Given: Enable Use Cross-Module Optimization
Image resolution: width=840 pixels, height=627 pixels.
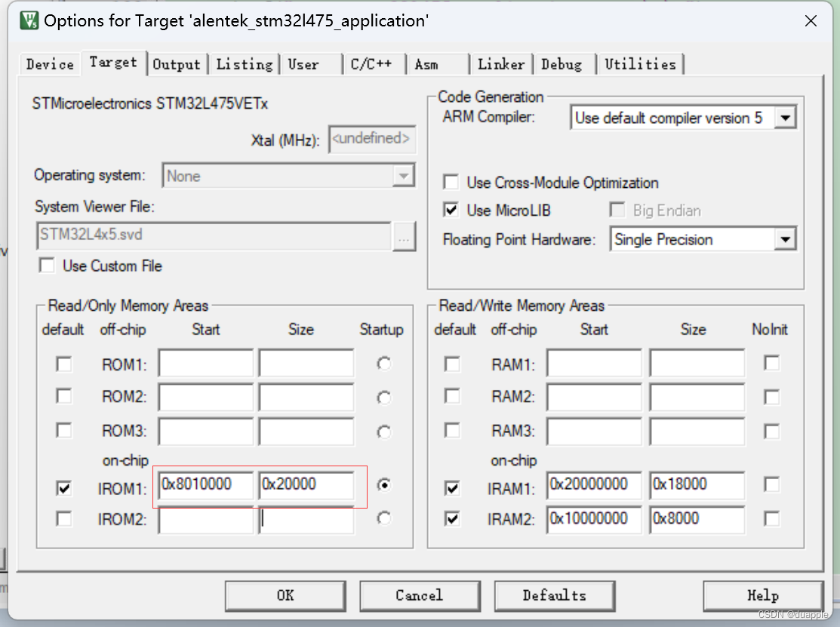Looking at the screenshot, I should [x=451, y=183].
